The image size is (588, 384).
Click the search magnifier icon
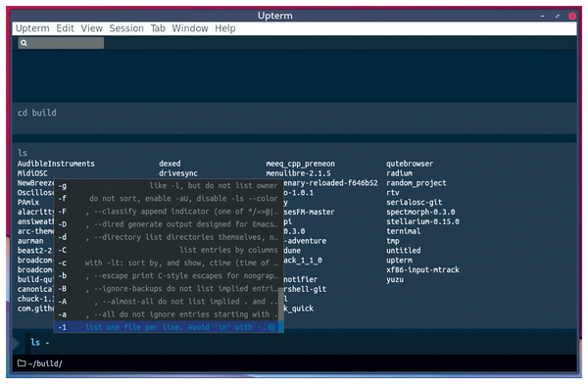[24, 43]
